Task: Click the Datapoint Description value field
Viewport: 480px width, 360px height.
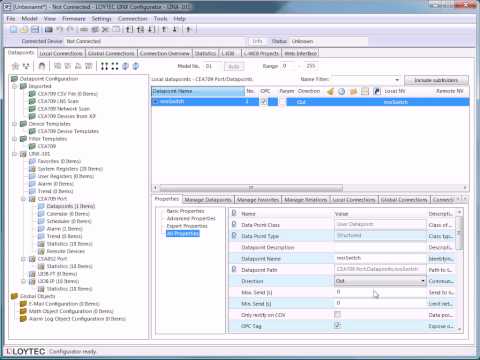Action: tap(380, 247)
